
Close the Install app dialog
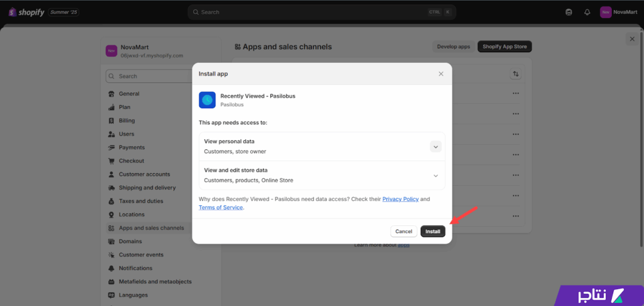[441, 74]
